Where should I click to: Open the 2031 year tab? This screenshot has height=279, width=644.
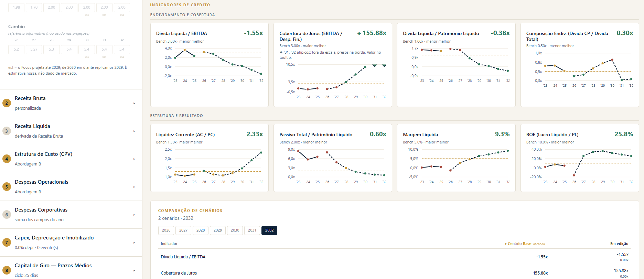tap(252, 230)
